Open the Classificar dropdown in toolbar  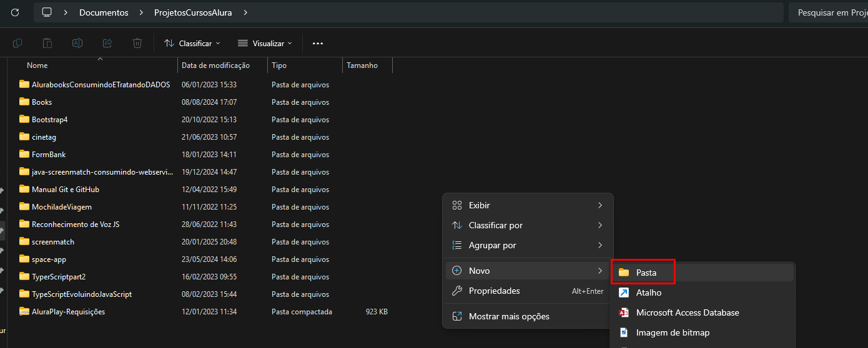[x=192, y=43]
